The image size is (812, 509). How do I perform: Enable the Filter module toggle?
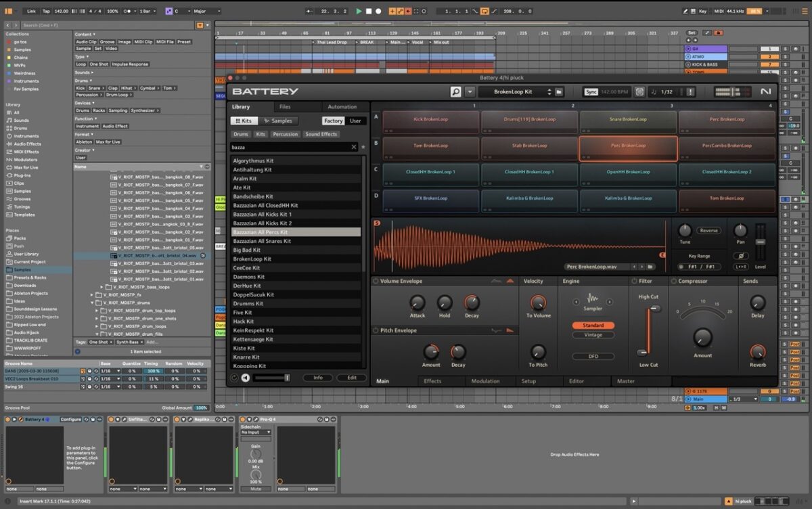(634, 281)
